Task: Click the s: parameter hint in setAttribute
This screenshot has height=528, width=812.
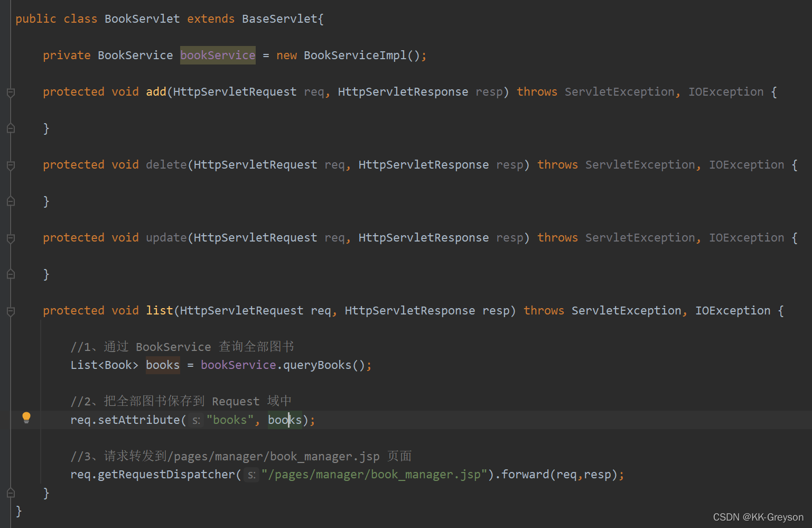Action: coord(196,420)
